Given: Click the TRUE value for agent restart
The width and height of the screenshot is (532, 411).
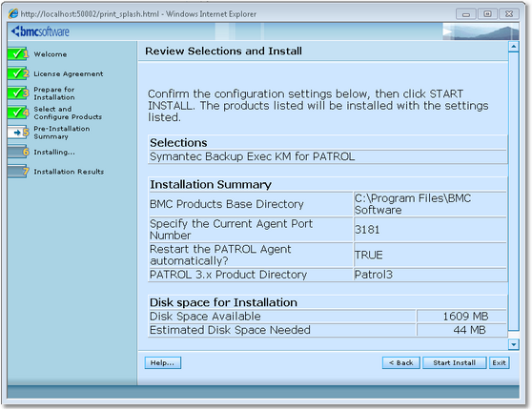Looking at the screenshot, I should click(368, 255).
